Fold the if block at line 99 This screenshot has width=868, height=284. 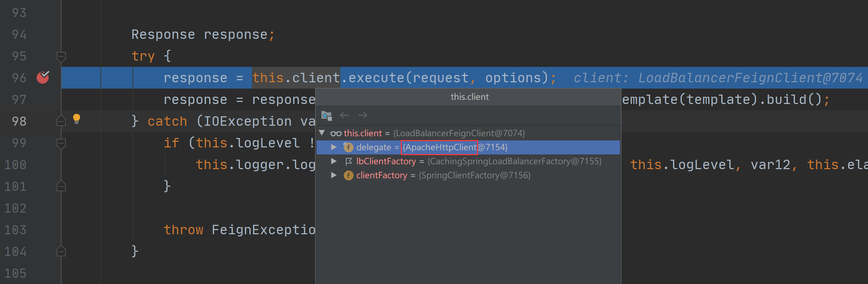pyautogui.click(x=61, y=143)
